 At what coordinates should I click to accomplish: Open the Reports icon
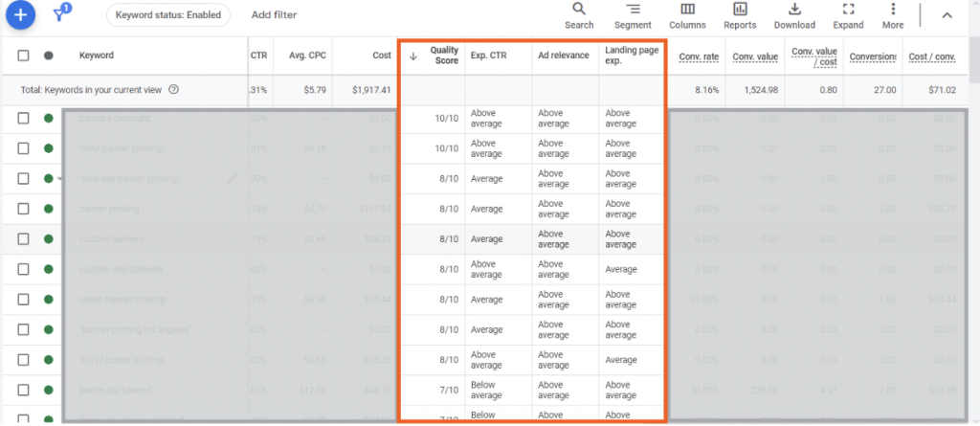pos(740,14)
